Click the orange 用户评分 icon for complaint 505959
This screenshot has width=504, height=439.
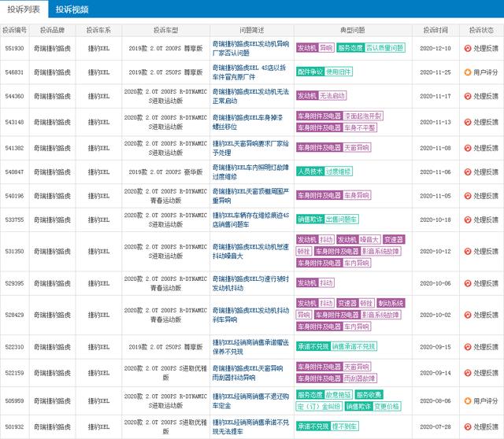(468, 401)
